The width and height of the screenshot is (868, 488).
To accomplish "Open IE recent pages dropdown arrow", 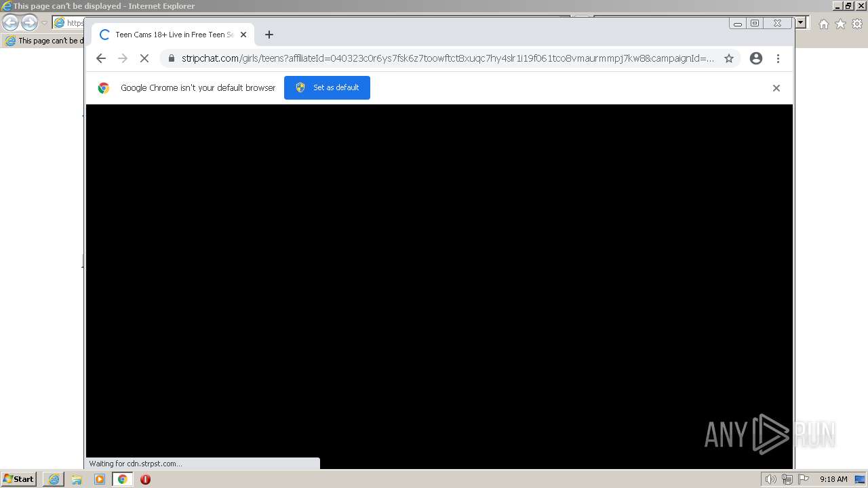I will [44, 23].
